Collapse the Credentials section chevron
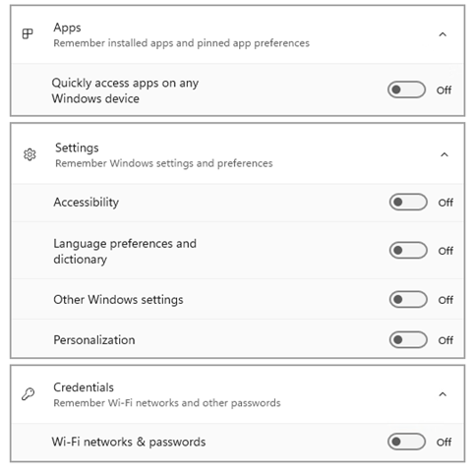The width and height of the screenshot is (476, 474). (x=443, y=394)
